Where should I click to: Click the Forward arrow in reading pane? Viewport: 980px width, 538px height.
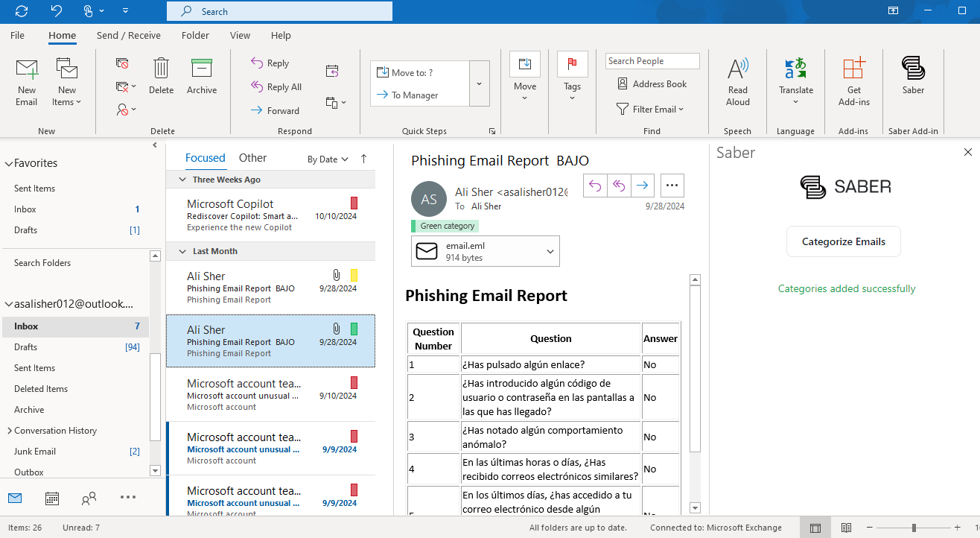(643, 186)
